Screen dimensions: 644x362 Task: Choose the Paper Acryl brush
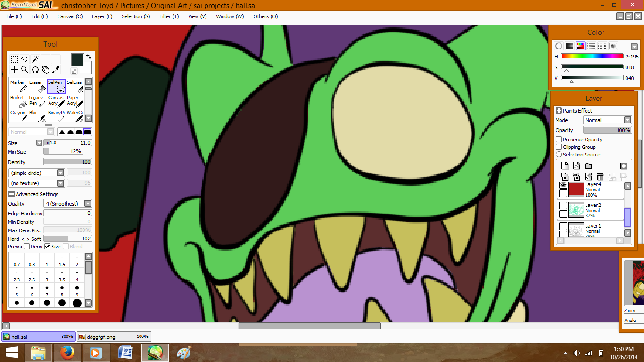point(74,101)
